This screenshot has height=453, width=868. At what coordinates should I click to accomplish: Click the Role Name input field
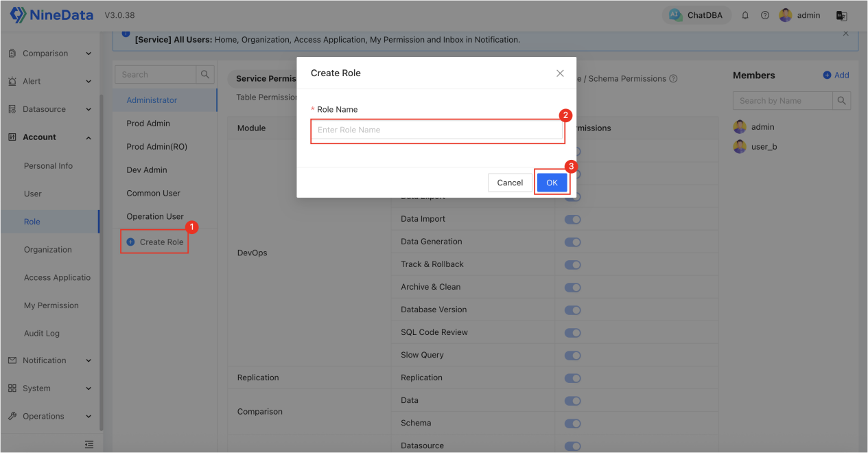[x=438, y=130]
